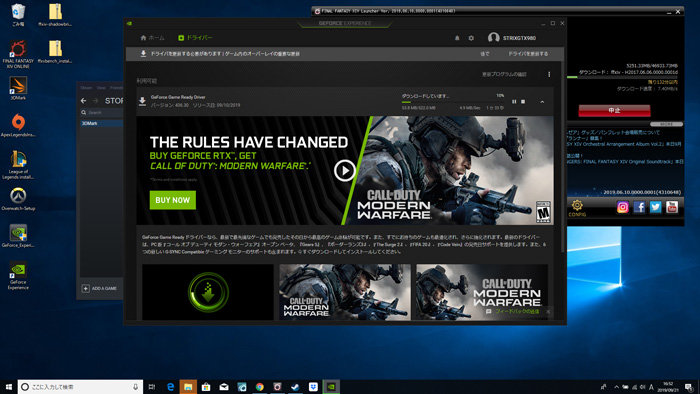Click フィードバックの送信 feedback link
Viewport: 700px width, 394px height.
click(x=517, y=311)
